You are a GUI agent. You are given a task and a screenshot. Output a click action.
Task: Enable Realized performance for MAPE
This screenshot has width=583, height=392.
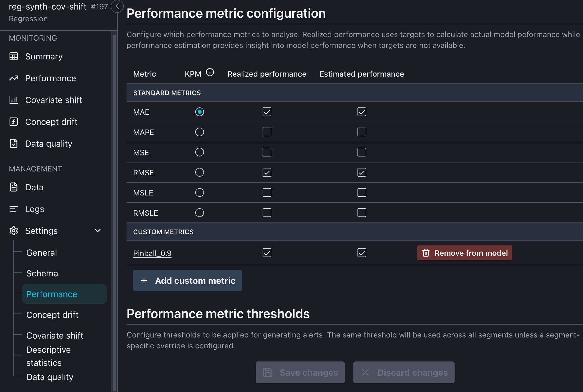(x=267, y=132)
